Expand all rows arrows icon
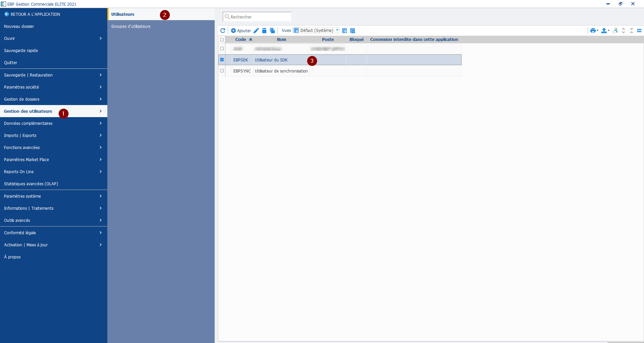The width and height of the screenshot is (644, 343). point(624,31)
